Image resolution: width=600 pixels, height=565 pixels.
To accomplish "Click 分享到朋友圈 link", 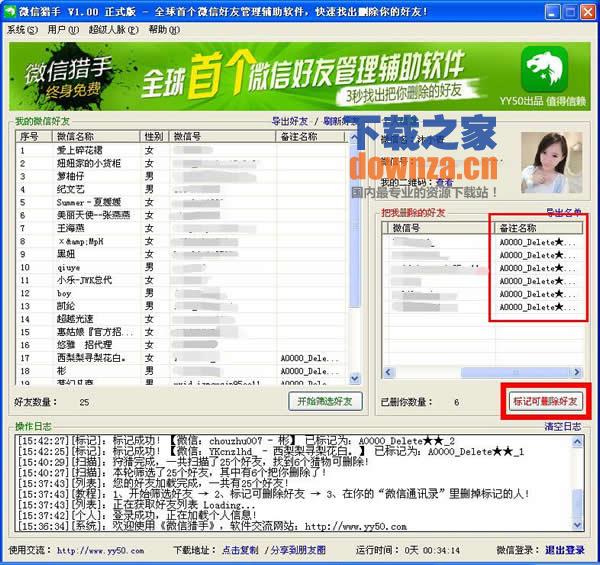I will pyautogui.click(x=298, y=550).
